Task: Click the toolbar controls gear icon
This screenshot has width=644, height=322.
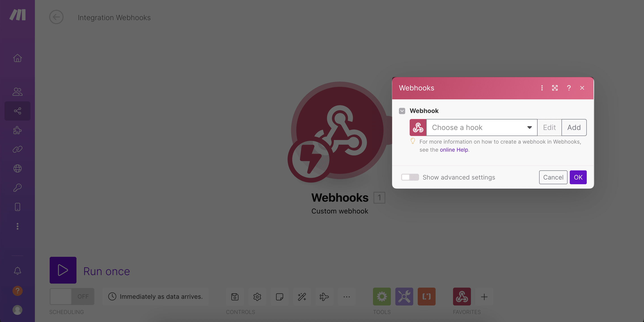Action: click(257, 297)
